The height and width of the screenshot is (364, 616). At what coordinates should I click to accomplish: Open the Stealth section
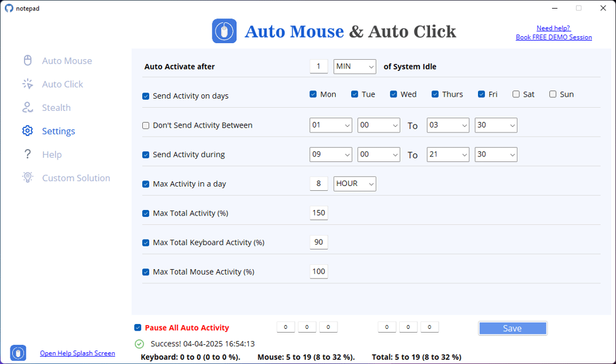pyautogui.click(x=56, y=108)
